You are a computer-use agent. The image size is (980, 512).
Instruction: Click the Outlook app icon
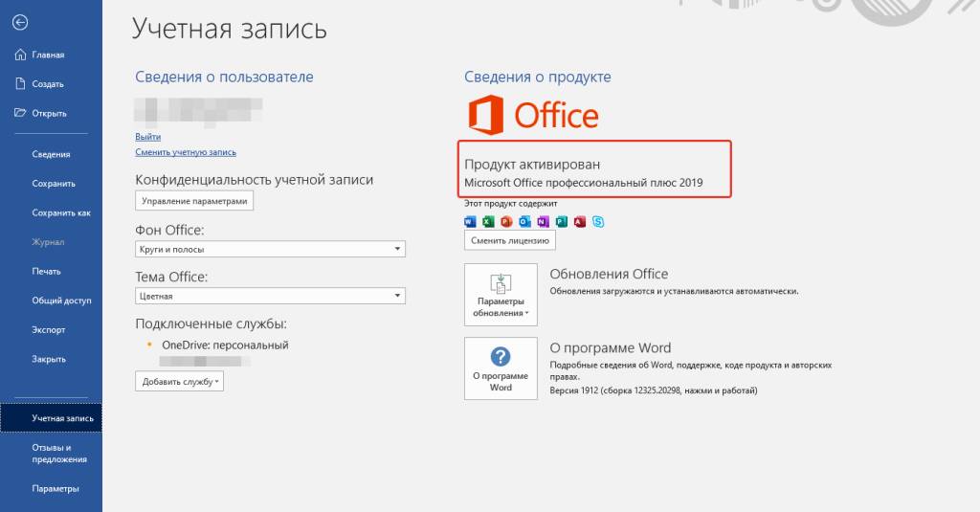click(x=524, y=221)
